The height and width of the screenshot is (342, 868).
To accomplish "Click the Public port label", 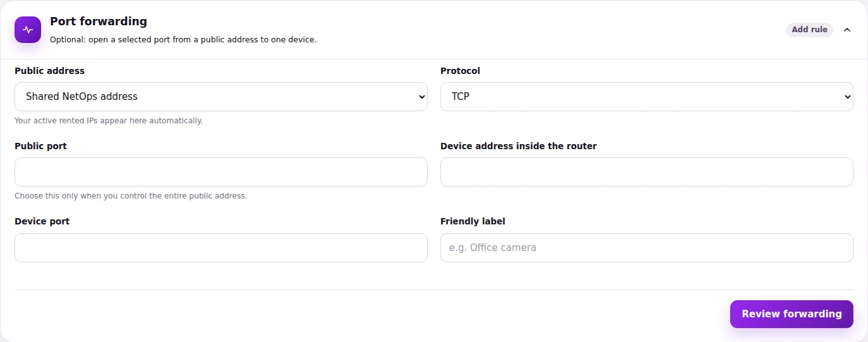I will (x=40, y=146).
